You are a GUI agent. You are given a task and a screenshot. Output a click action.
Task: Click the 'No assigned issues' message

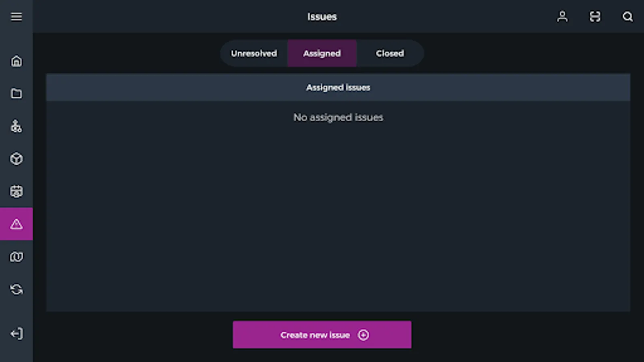[338, 117]
